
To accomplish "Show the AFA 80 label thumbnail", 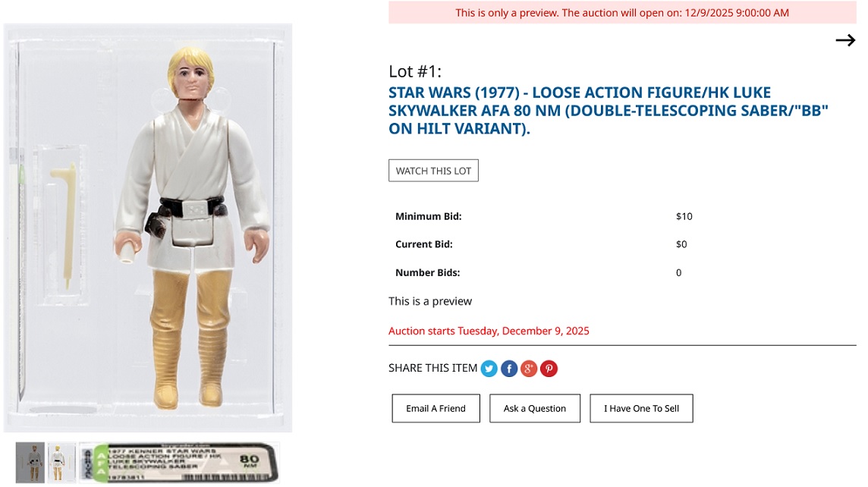I will click(x=179, y=462).
